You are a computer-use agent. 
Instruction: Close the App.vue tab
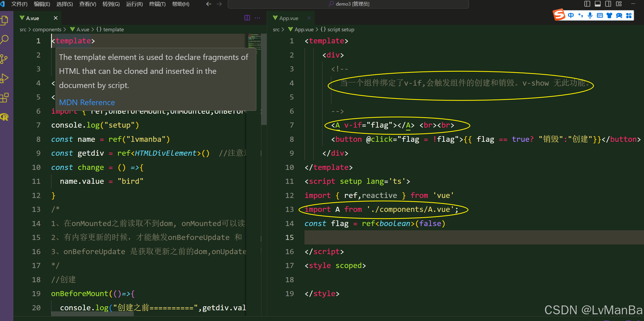(309, 18)
